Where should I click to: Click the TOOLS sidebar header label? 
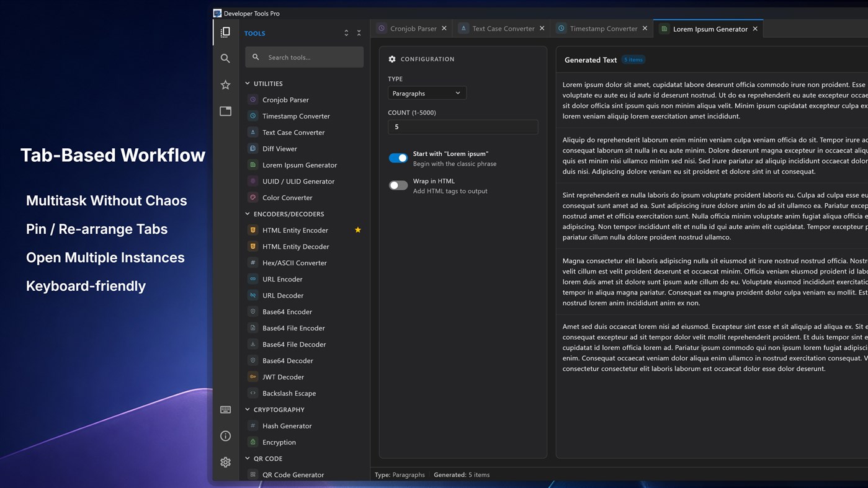(254, 33)
